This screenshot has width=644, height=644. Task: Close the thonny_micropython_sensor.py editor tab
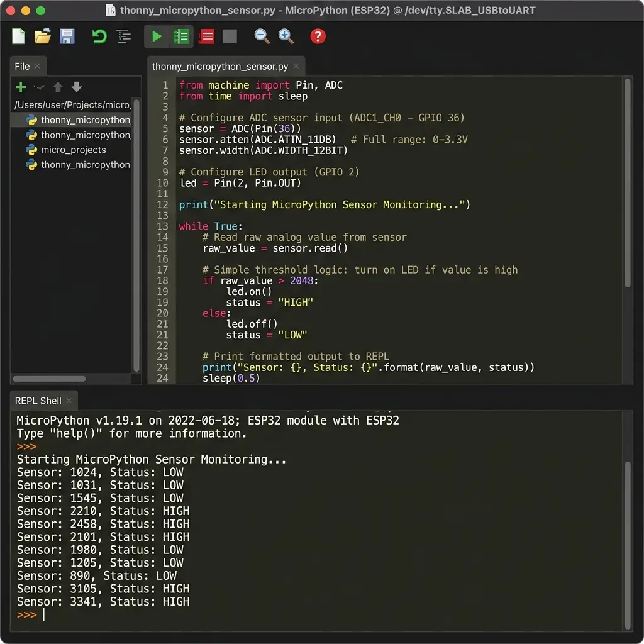click(x=296, y=66)
